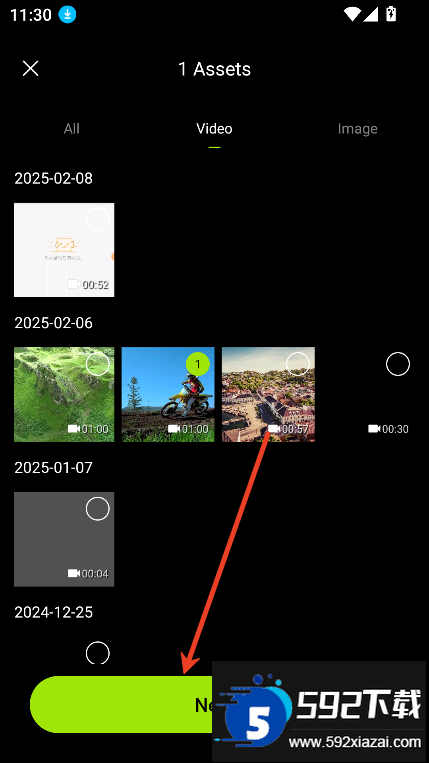Deselect the motorbike video marked 1
This screenshot has height=763, width=429.
198,364
